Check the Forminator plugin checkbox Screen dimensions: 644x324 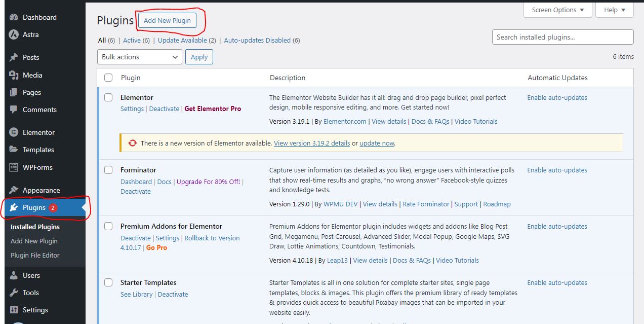108,170
